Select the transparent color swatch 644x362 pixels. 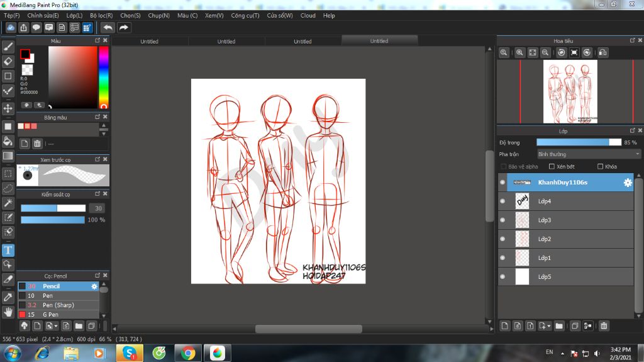coord(27,69)
